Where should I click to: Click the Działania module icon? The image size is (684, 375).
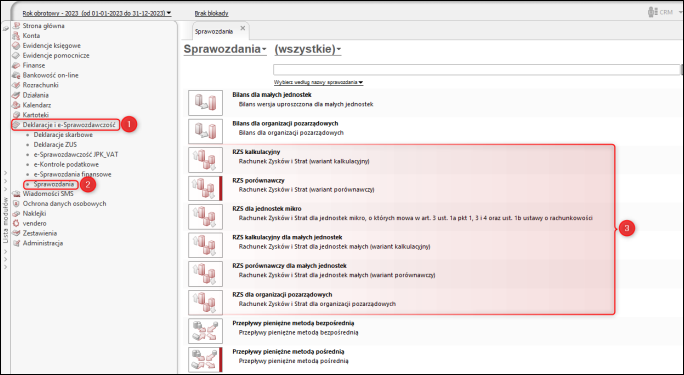[x=17, y=95]
